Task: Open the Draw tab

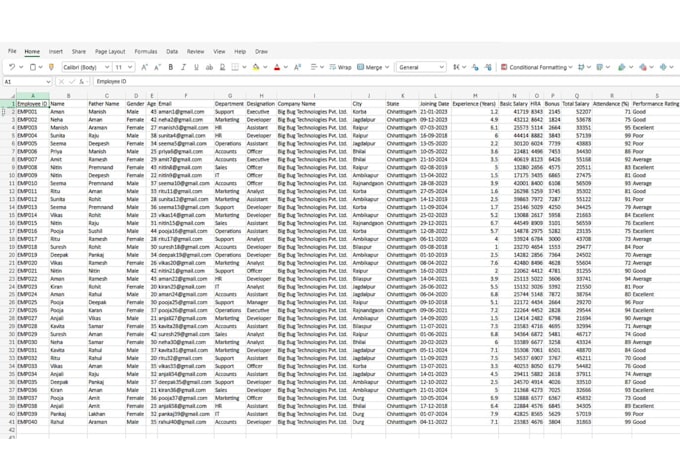Action: point(261,51)
